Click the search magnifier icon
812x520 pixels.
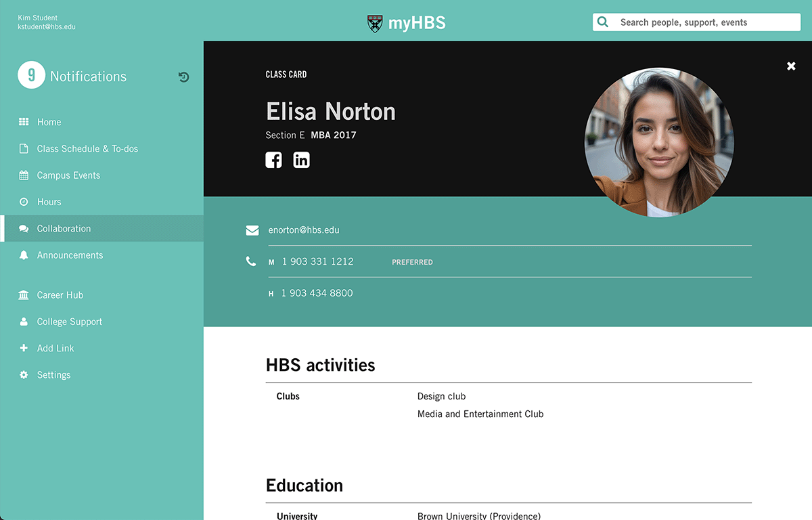pyautogui.click(x=602, y=22)
